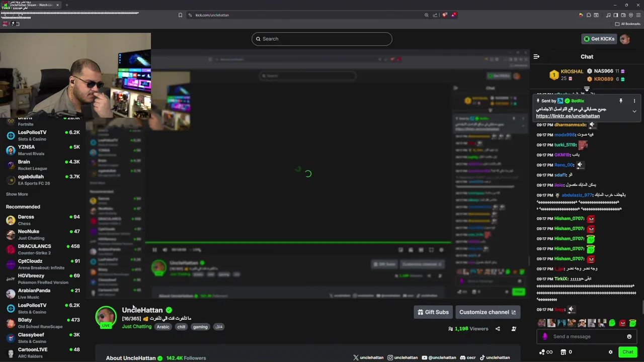
Task: Click KRO889 on the gift leaderboard
Action: (603, 79)
